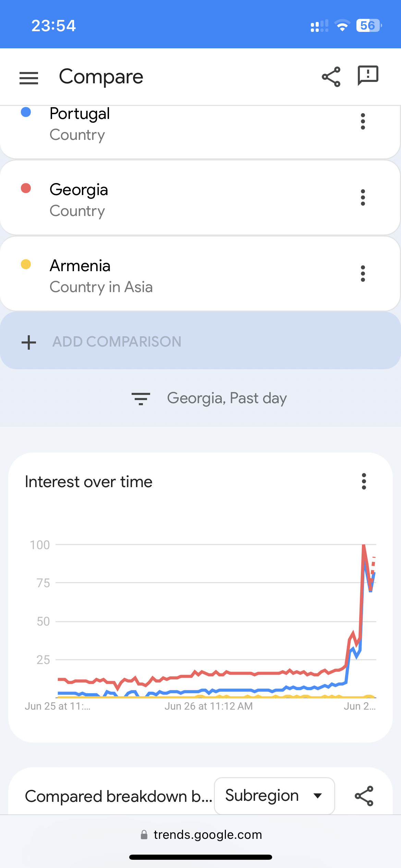This screenshot has height=868, width=401.
Task: Expand the Subregion dropdown
Action: (x=274, y=796)
